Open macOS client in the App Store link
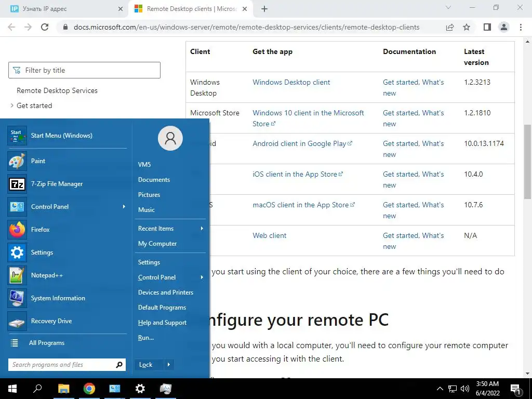Screen dimensions: 532x399 point(303,205)
